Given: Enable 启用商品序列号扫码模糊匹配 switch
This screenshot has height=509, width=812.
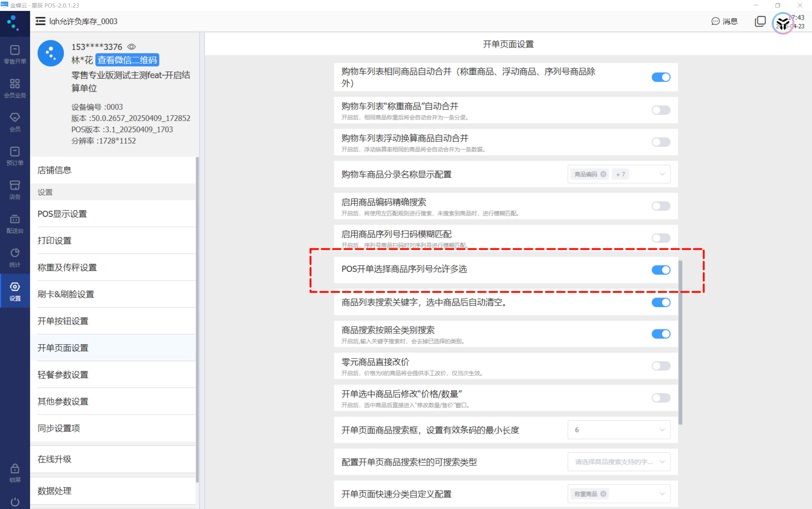Looking at the screenshot, I should pyautogui.click(x=661, y=238).
